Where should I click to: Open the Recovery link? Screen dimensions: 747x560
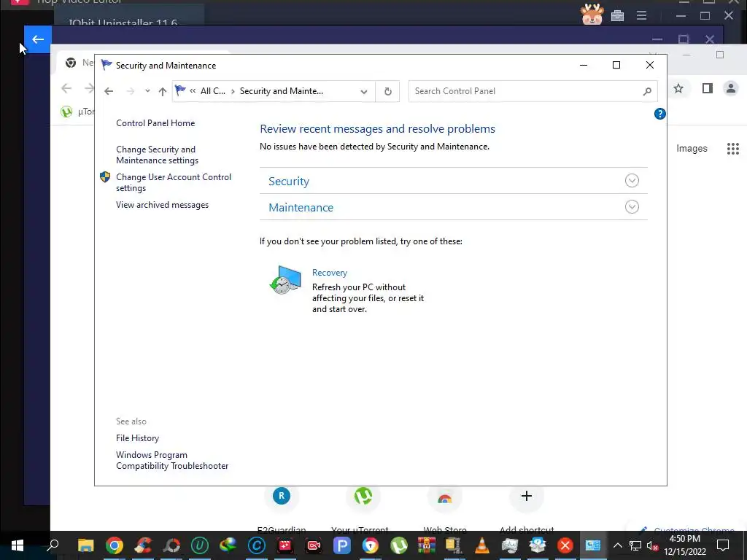330,273
